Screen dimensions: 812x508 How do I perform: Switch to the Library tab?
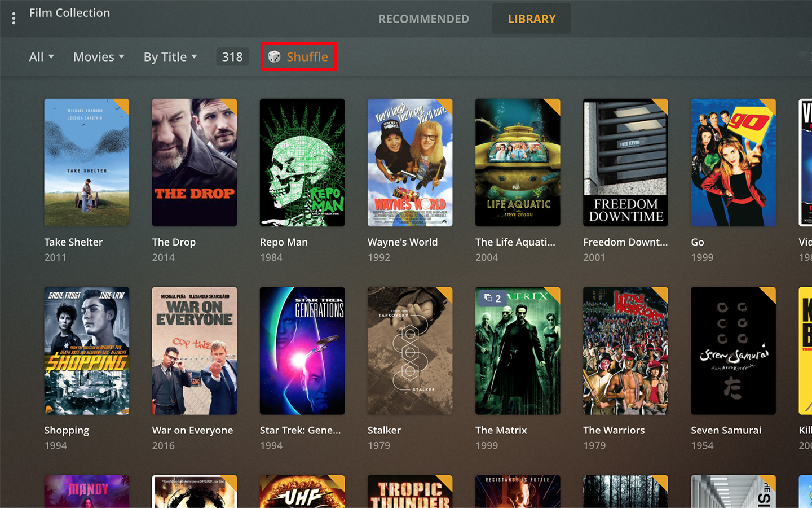point(532,19)
